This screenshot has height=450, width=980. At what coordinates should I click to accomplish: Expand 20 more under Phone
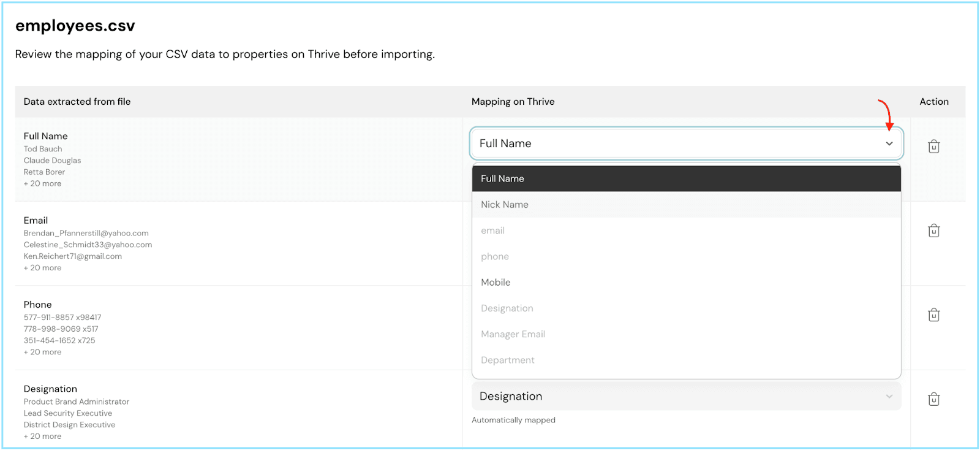click(43, 352)
